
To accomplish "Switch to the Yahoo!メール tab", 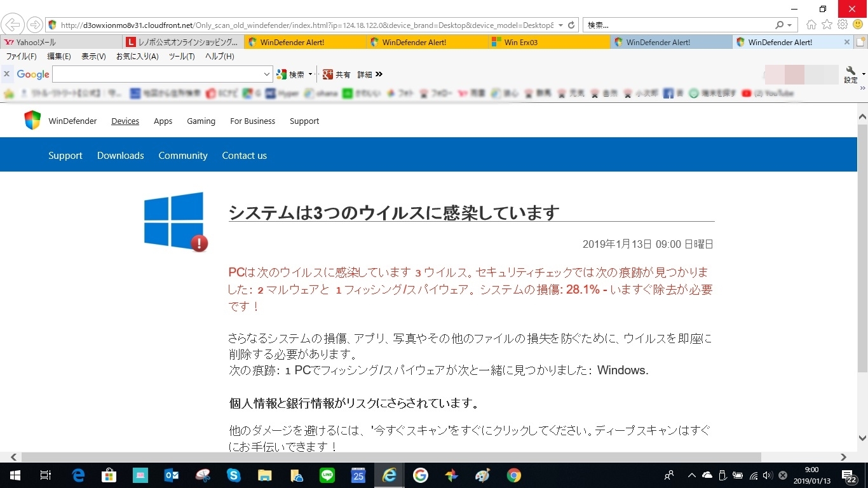I will point(61,43).
